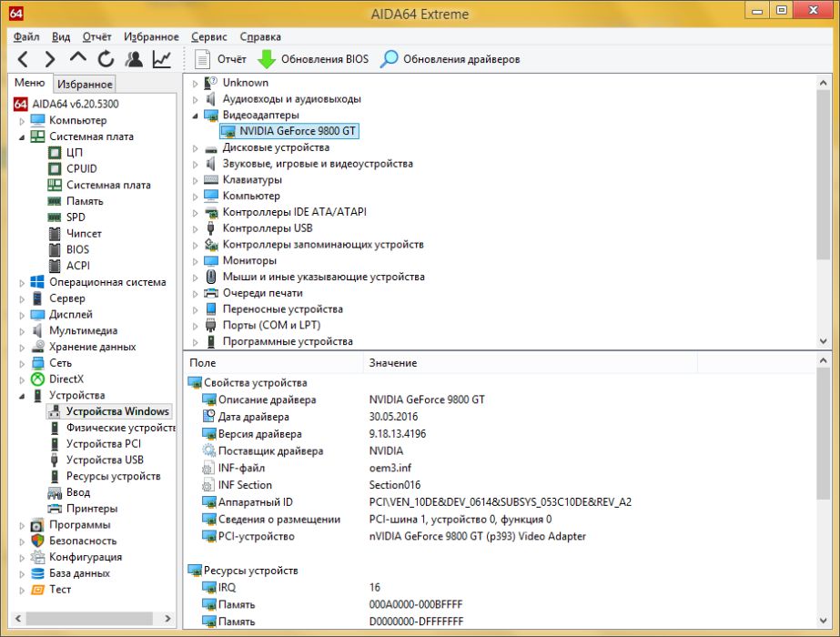Collapse the Устройства sidebar node
Image resolution: width=840 pixels, height=637 pixels.
(22, 396)
